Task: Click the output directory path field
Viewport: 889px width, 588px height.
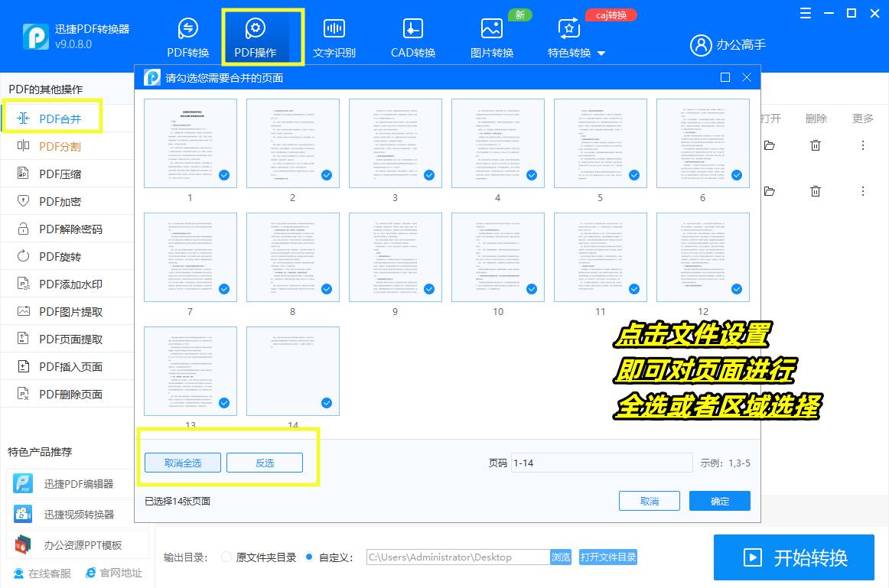Action: point(458,557)
